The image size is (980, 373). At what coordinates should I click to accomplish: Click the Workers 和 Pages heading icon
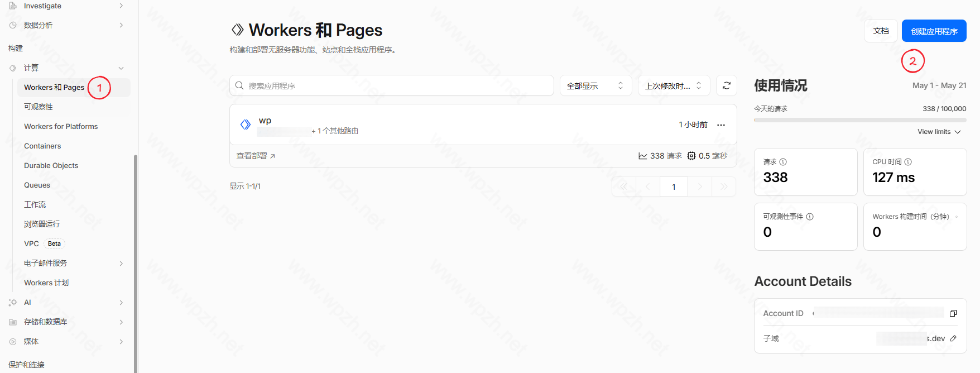tap(238, 30)
